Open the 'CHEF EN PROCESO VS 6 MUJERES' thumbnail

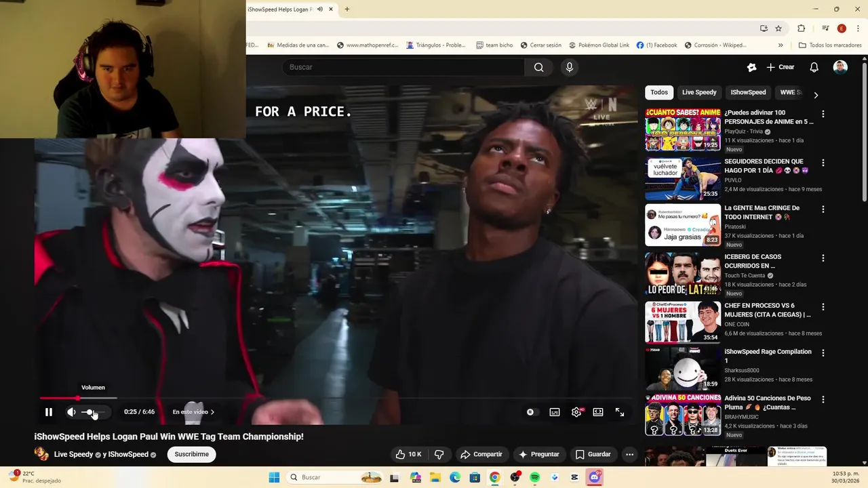683,322
